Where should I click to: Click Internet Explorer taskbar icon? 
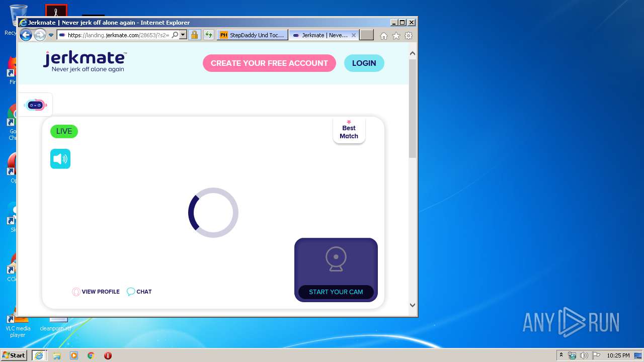click(39, 355)
